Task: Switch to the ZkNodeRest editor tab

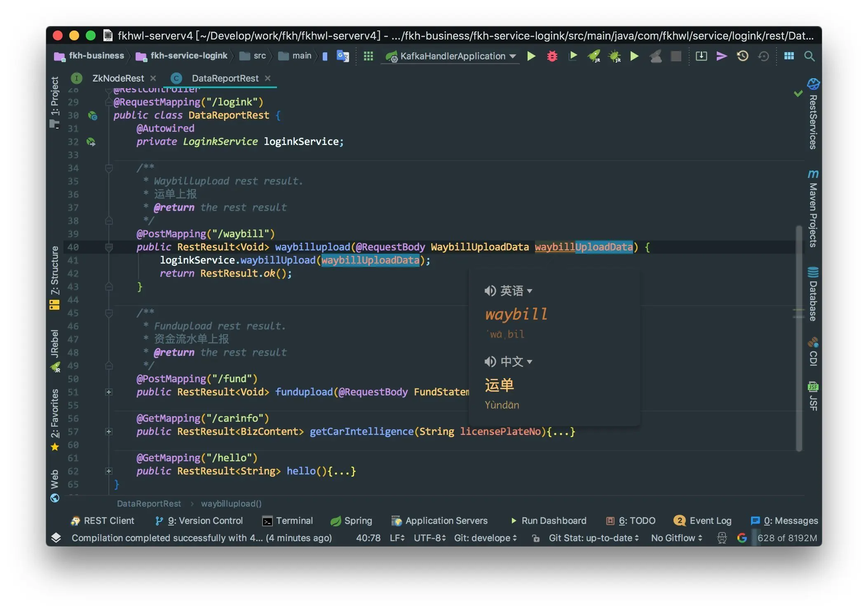Action: (118, 78)
